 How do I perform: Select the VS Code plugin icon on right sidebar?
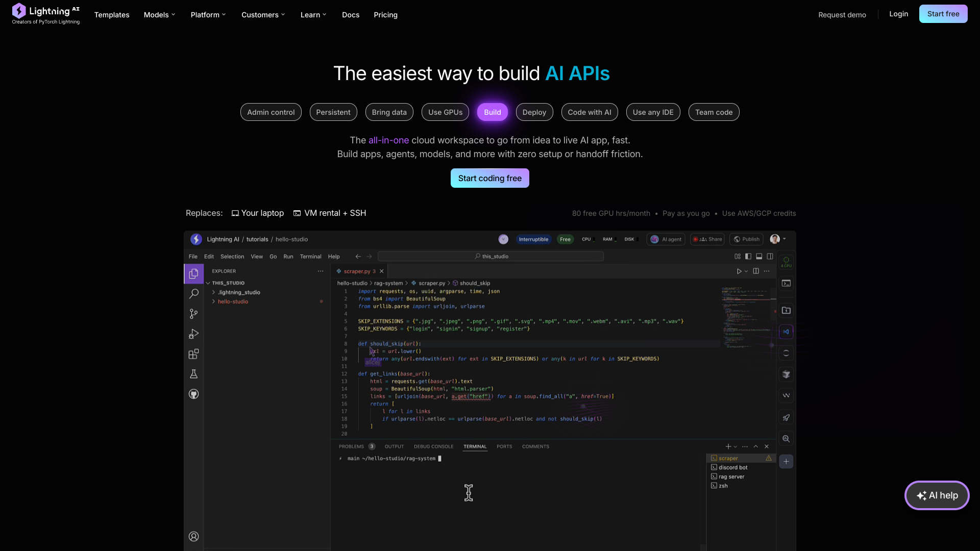coord(786,331)
